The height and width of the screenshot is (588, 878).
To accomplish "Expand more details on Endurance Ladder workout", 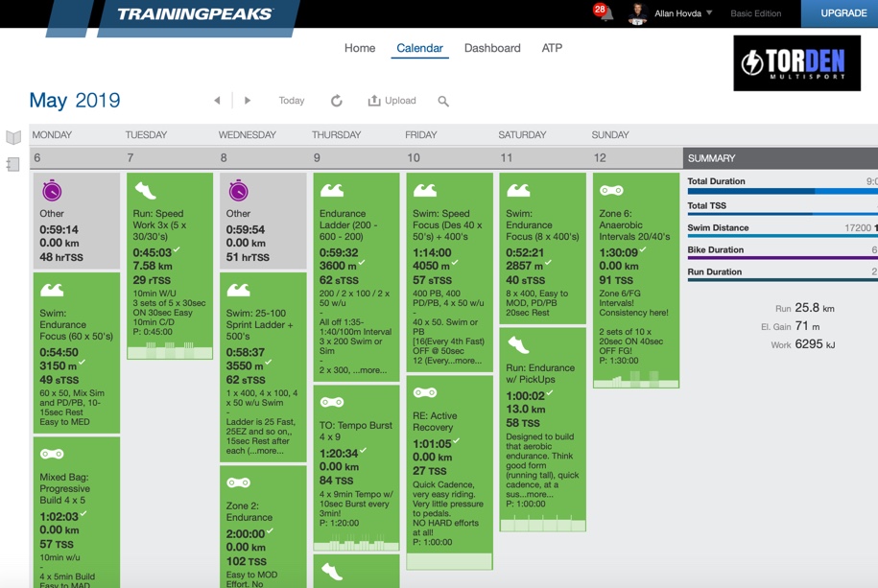I will (x=370, y=370).
